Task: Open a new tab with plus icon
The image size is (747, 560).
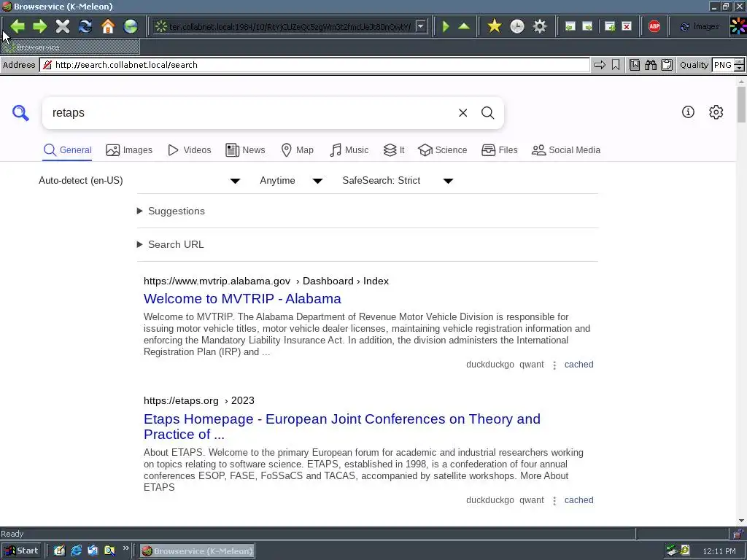Action: pos(611,26)
